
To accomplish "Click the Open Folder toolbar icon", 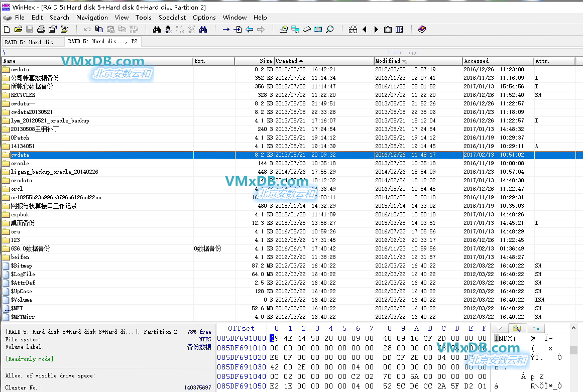I will (x=64, y=29).
